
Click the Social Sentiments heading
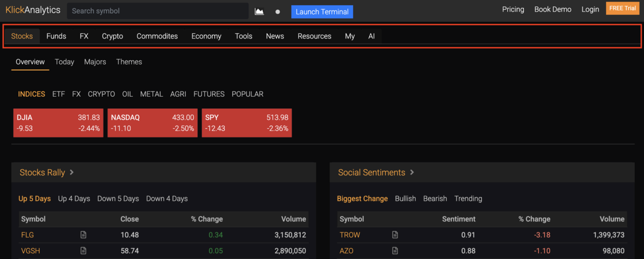(x=371, y=172)
